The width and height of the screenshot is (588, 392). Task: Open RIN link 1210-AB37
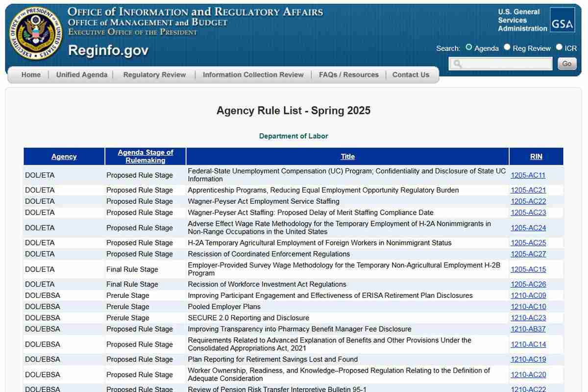(x=528, y=329)
